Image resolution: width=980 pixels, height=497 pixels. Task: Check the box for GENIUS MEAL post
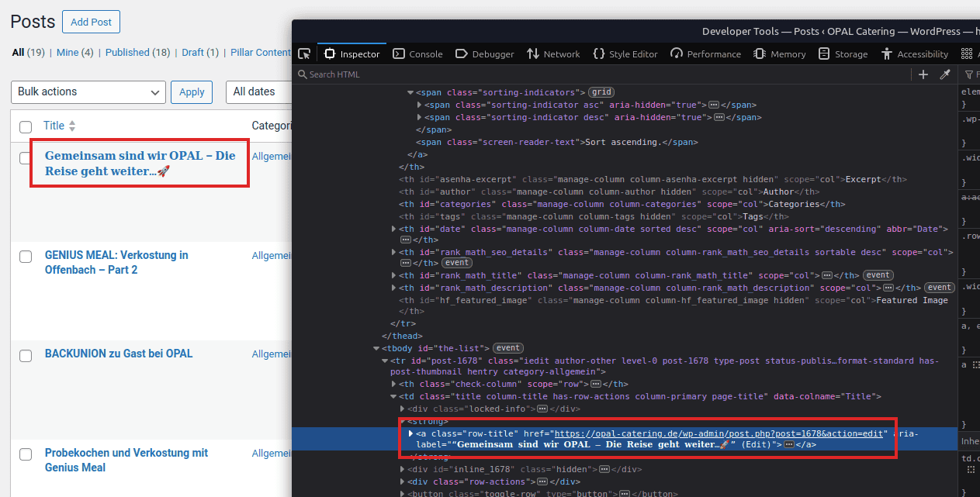26,257
